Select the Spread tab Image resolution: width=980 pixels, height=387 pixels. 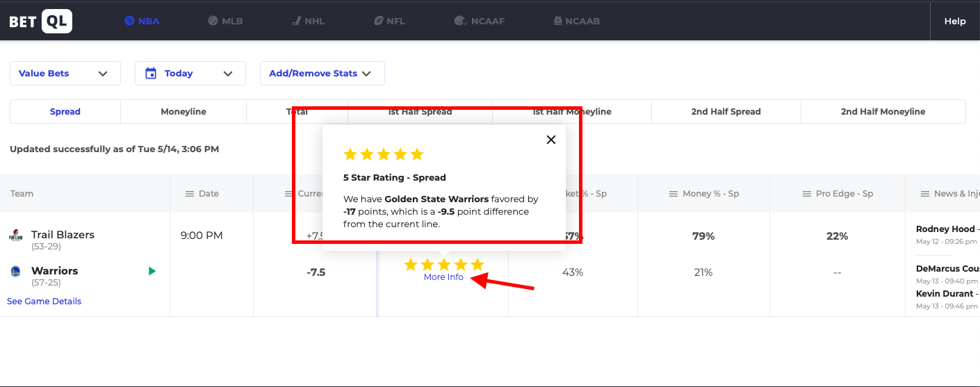[65, 111]
